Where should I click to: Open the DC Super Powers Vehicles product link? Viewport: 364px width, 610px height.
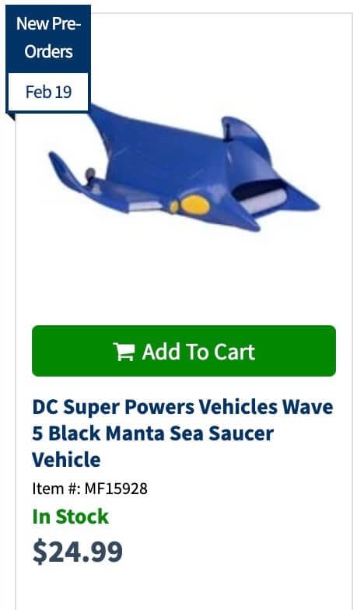click(x=183, y=433)
